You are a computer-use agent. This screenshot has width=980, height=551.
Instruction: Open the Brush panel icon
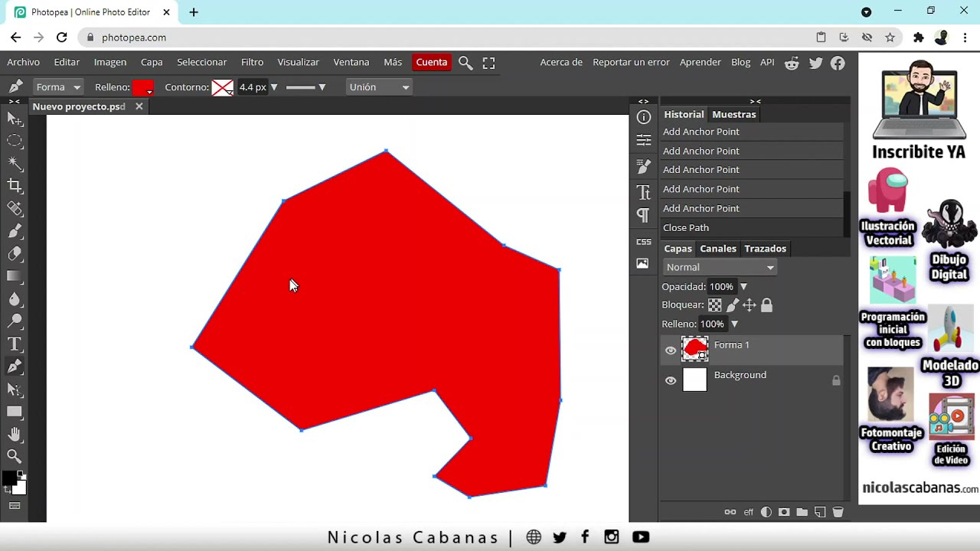click(644, 166)
